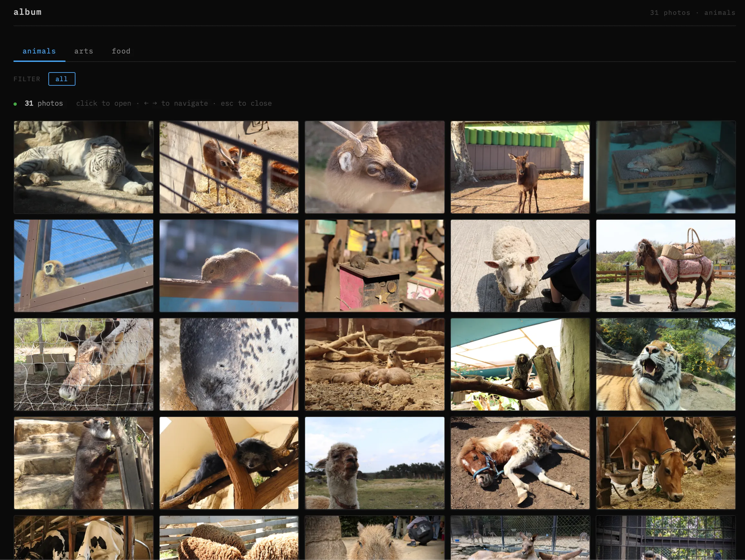Open the rodent with rainbow flare photo
The width and height of the screenshot is (745, 560).
coord(229,266)
